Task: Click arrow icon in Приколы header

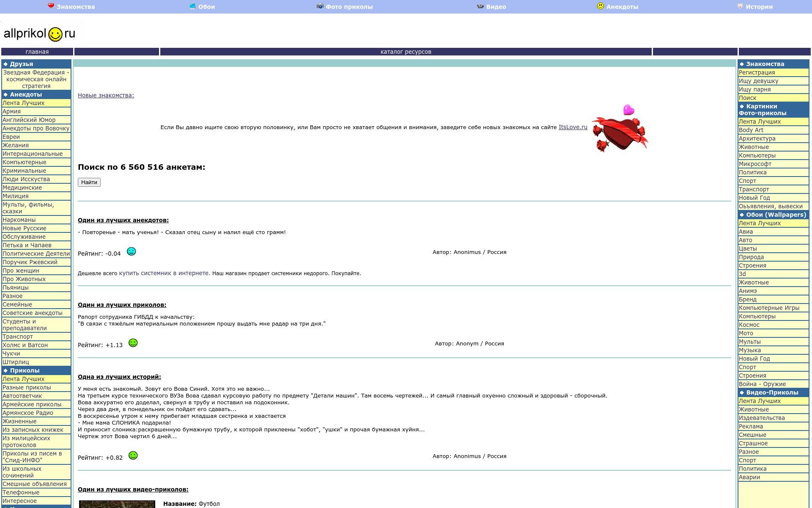Action: coord(6,370)
